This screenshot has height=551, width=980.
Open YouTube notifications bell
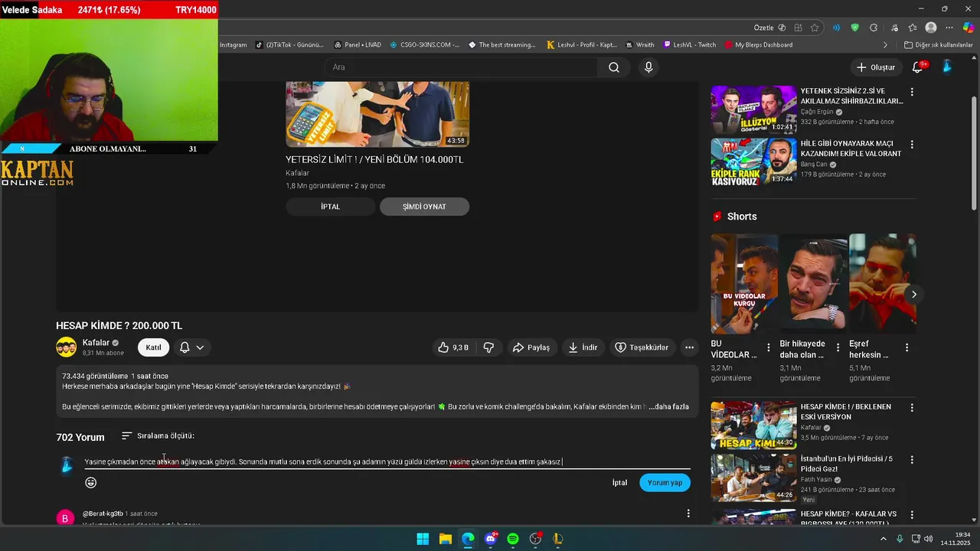click(917, 67)
